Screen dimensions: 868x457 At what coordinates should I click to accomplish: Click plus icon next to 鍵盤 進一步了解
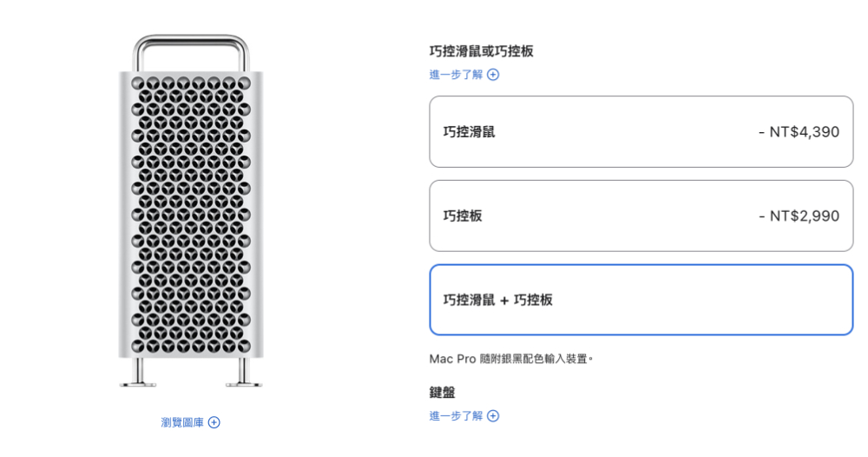click(x=493, y=416)
